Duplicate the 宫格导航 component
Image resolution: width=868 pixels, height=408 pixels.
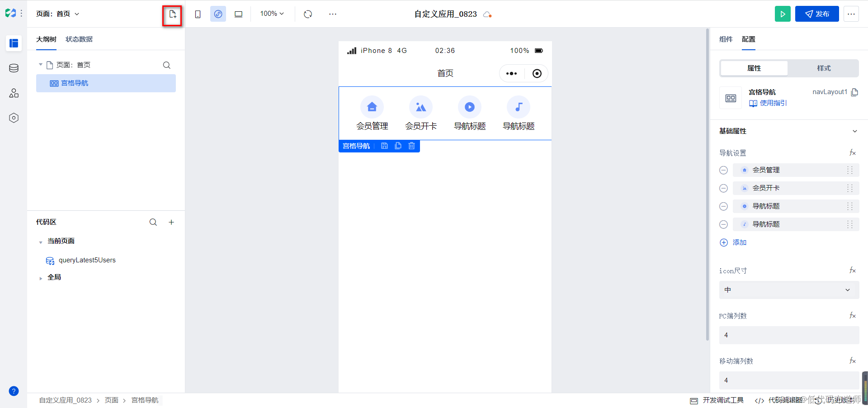(398, 146)
